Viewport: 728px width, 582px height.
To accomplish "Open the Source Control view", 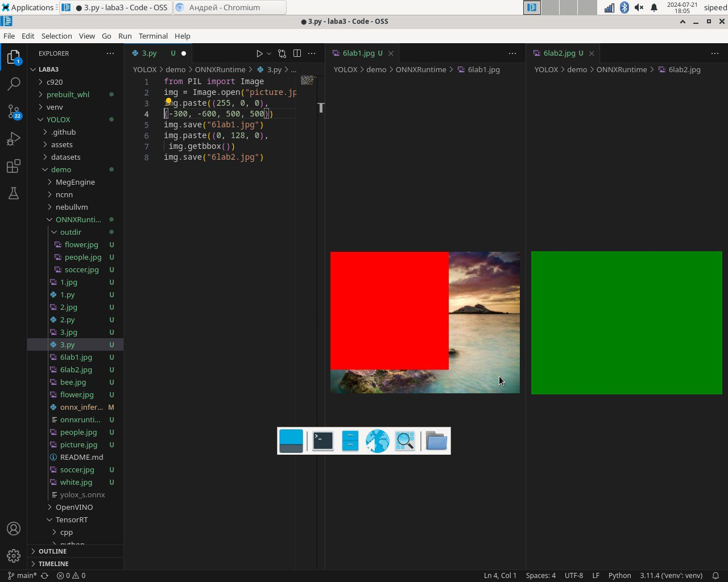I will (x=14, y=111).
